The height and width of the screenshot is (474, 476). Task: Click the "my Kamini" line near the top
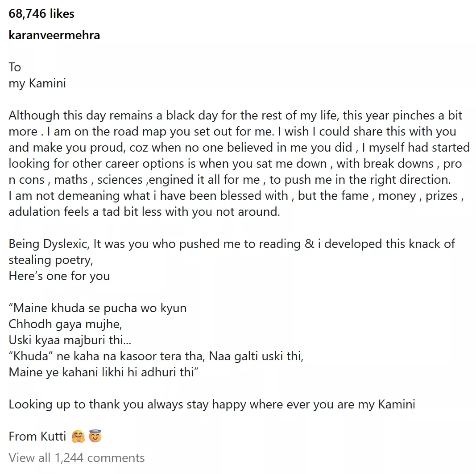[37, 83]
